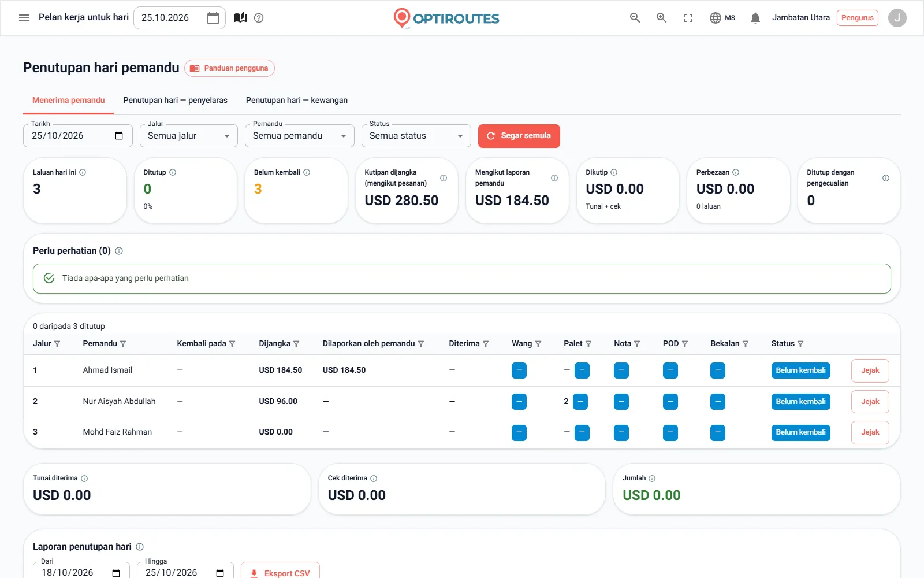Switch to Menerima pemandu tab
924x578 pixels.
(69, 101)
